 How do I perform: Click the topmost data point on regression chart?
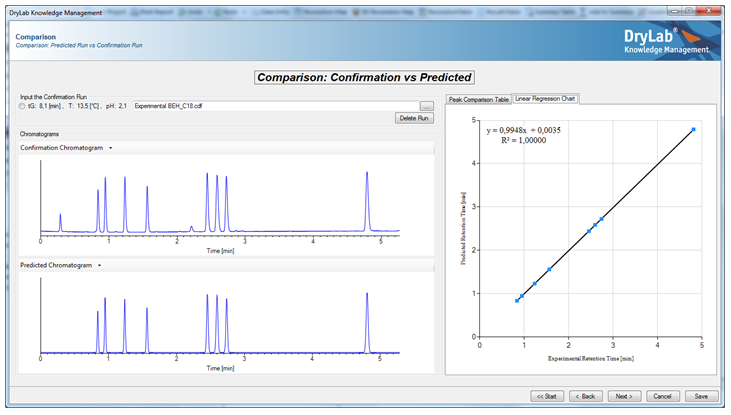click(x=693, y=129)
